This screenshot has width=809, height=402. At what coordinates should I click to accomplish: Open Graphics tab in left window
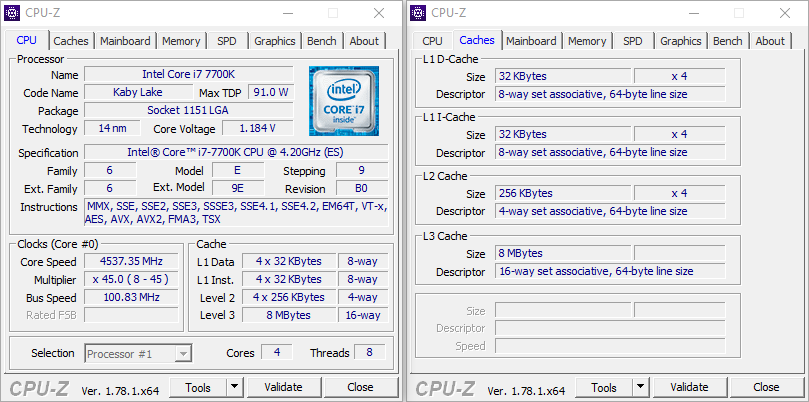tap(275, 41)
